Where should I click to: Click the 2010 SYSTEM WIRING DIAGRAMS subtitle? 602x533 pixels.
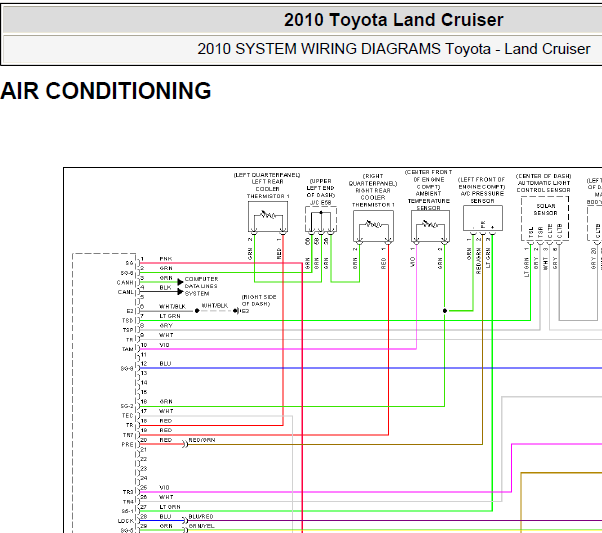pyautogui.click(x=393, y=49)
